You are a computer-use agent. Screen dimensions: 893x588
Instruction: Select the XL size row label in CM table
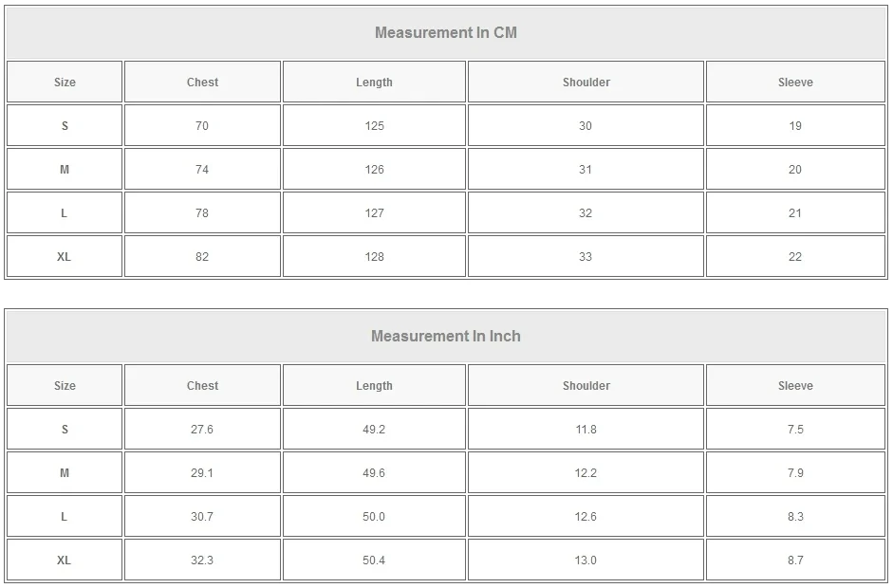[64, 257]
